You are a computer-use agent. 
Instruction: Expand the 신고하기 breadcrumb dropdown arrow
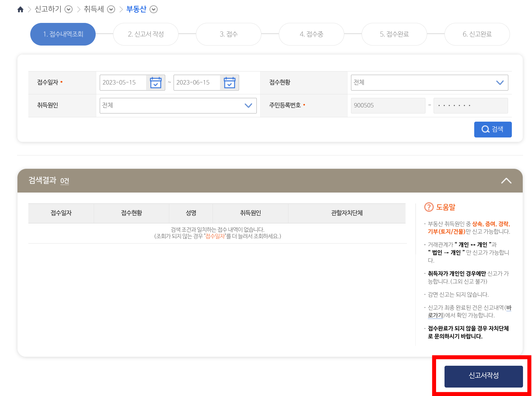click(x=68, y=10)
